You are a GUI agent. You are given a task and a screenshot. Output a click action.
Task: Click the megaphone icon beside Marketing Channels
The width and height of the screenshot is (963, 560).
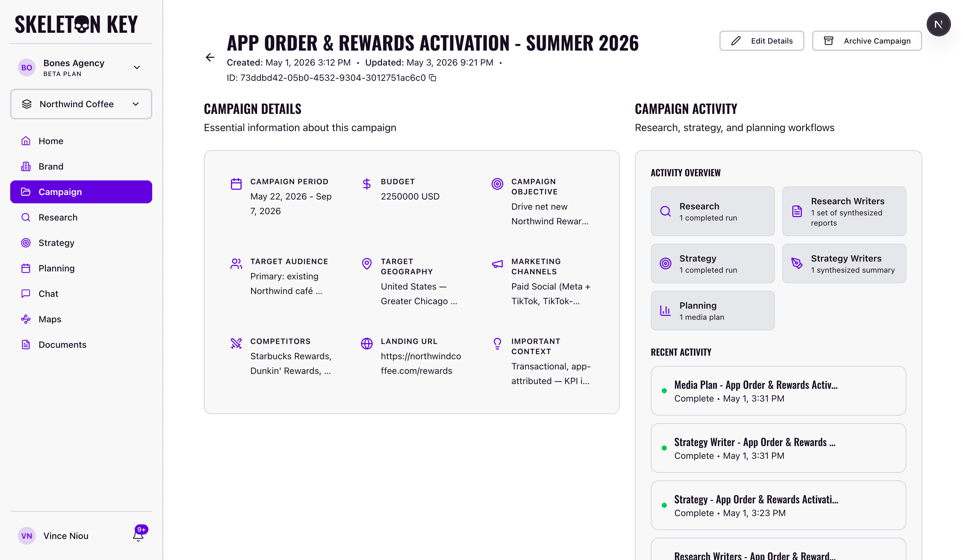[x=497, y=264]
